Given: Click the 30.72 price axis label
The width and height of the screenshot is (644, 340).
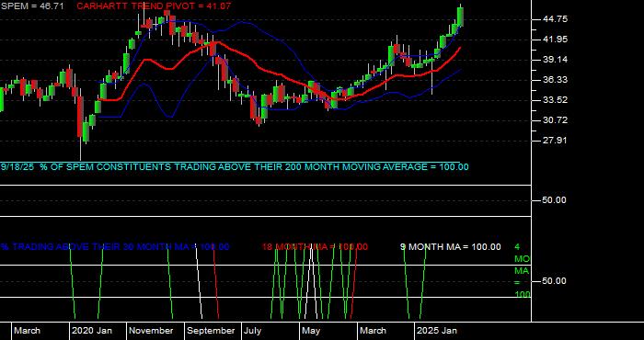Looking at the screenshot, I should click(555, 120).
